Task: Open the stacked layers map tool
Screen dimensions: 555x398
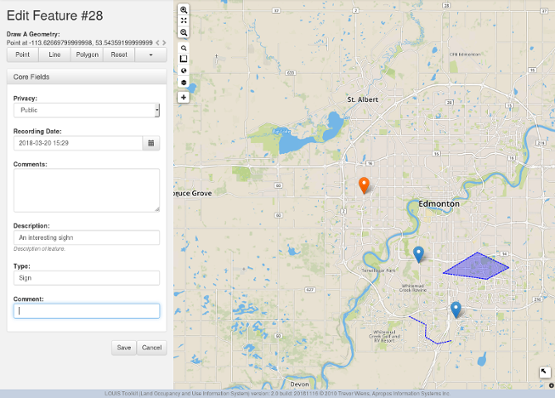Action: (183, 82)
